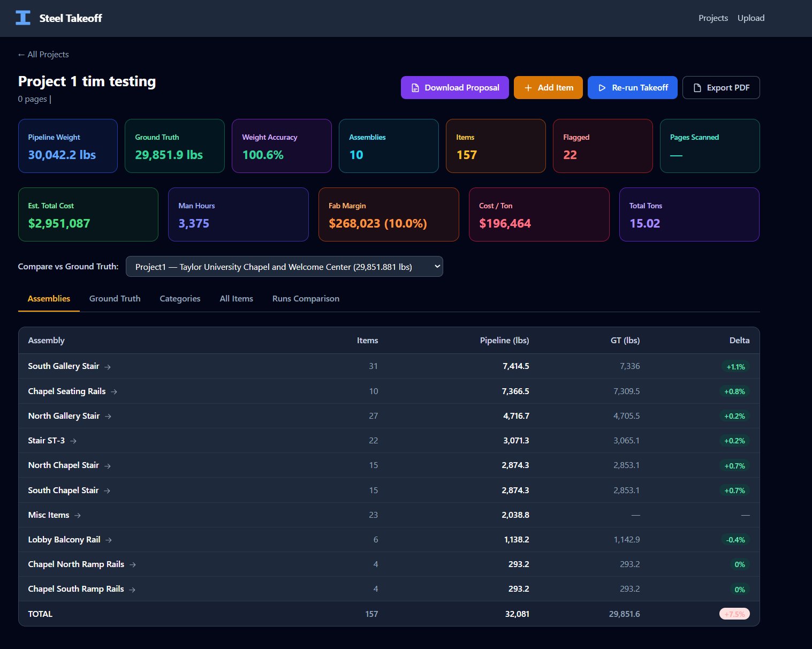Click the Steel Takeoff I-beam logo icon
Image resolution: width=812 pixels, height=649 pixels.
pyautogui.click(x=23, y=18)
